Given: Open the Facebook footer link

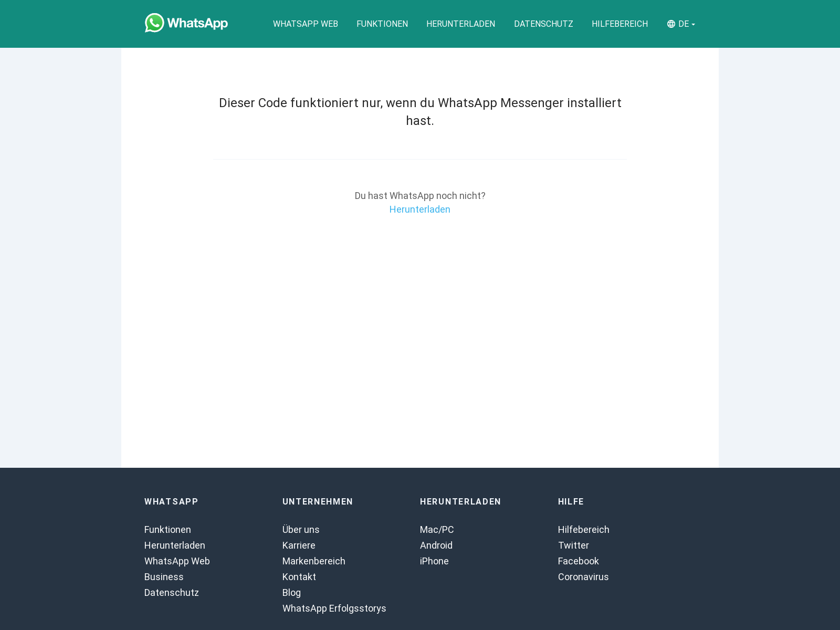Looking at the screenshot, I should click(579, 561).
